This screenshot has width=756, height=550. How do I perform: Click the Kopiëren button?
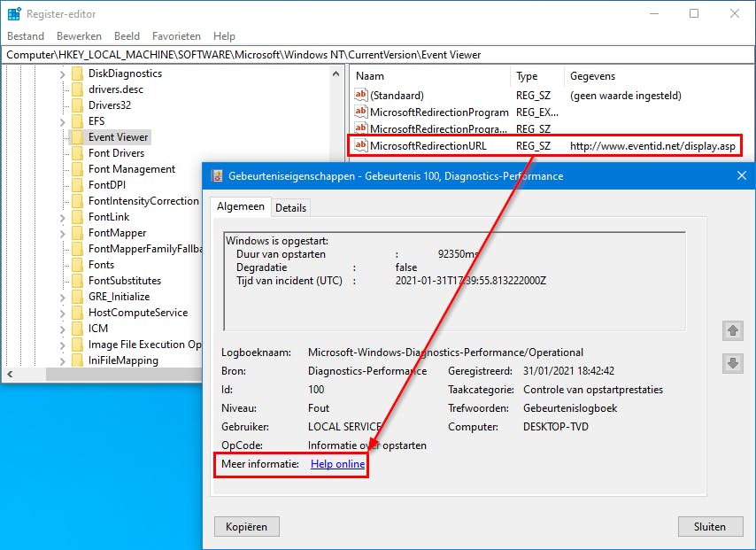point(246,526)
